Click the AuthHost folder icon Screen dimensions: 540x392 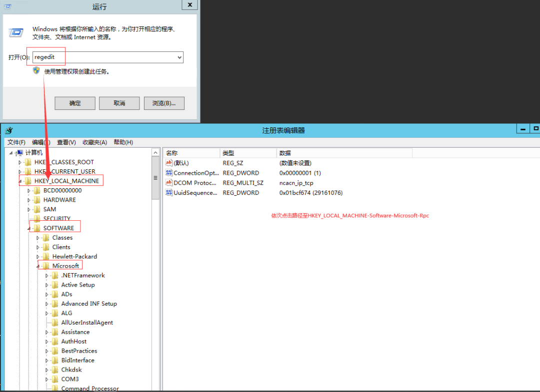[x=55, y=342]
